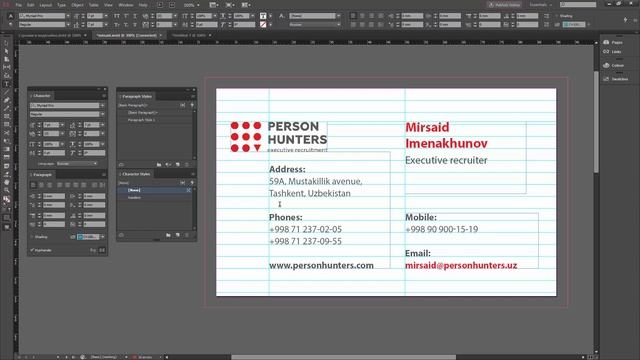Click the text stroke colour swatch in control bar
640x360 pixels.
click(263, 24)
